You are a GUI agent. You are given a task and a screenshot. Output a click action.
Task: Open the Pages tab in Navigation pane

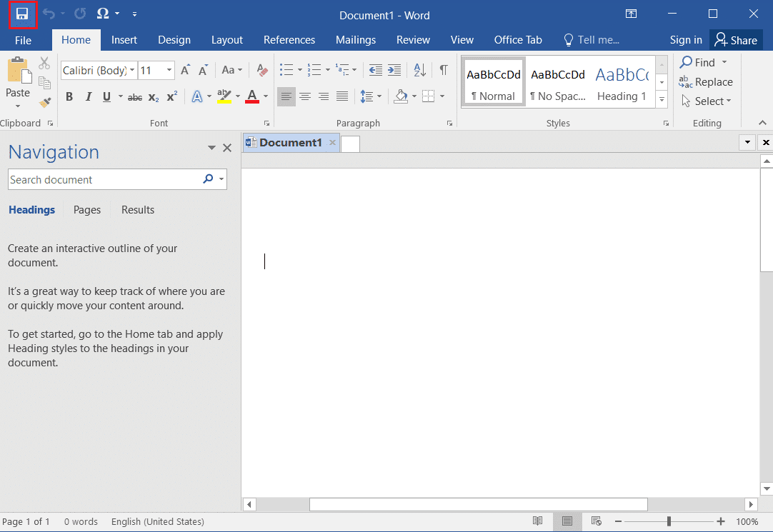[87, 210]
